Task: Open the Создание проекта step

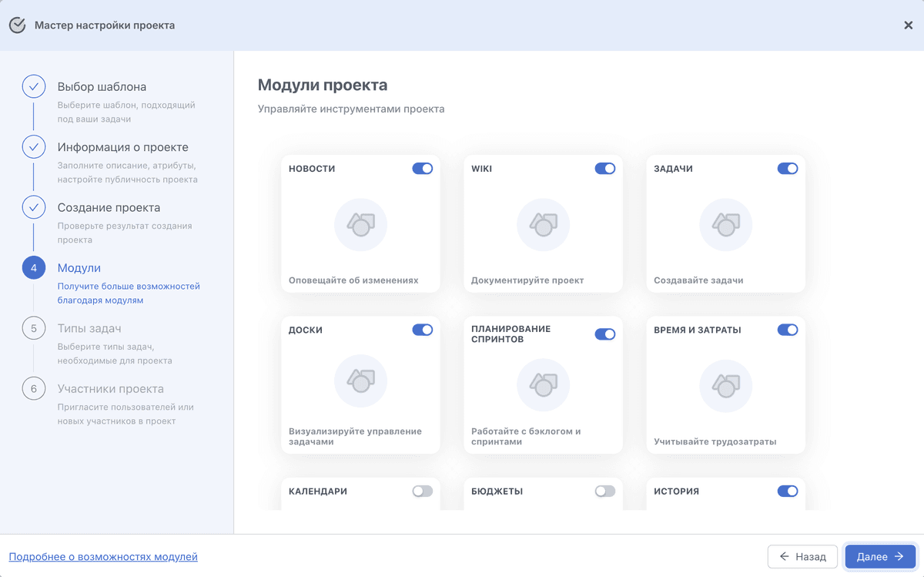Action: coord(109,207)
